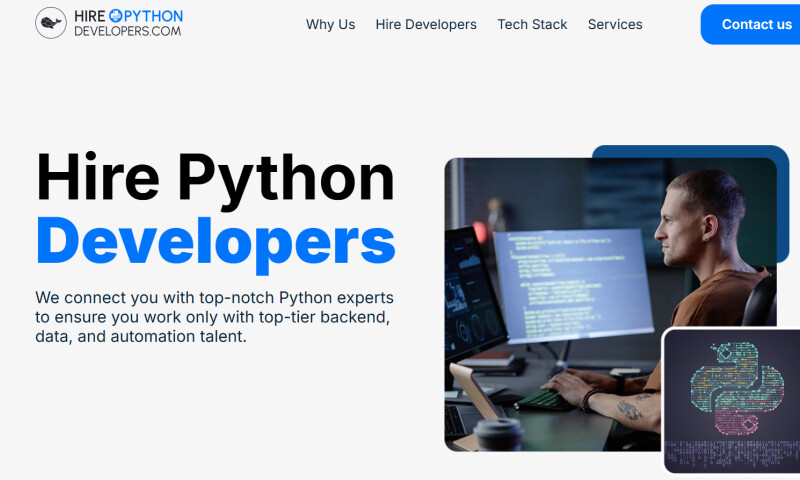Click the glowing Python logo thumbnail image

[x=732, y=400]
